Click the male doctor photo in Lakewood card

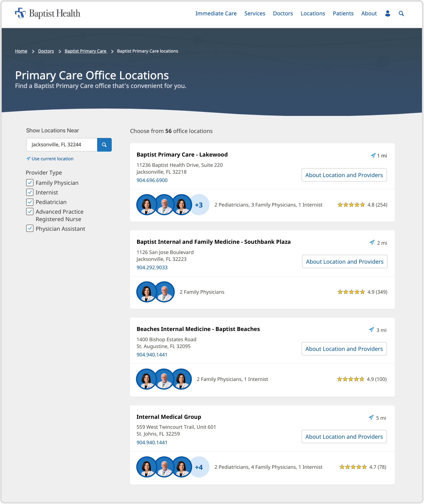point(164,205)
